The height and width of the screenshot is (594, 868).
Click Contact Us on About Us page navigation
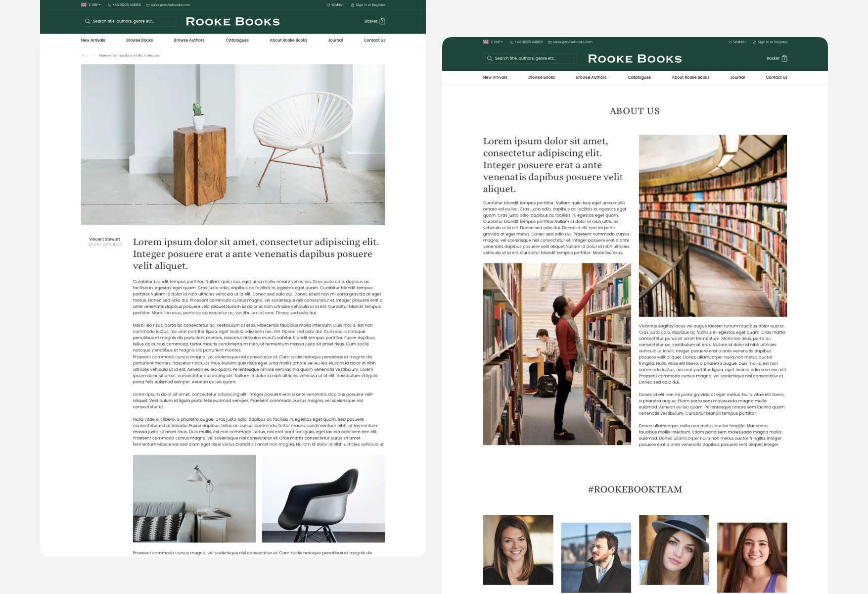pos(777,77)
